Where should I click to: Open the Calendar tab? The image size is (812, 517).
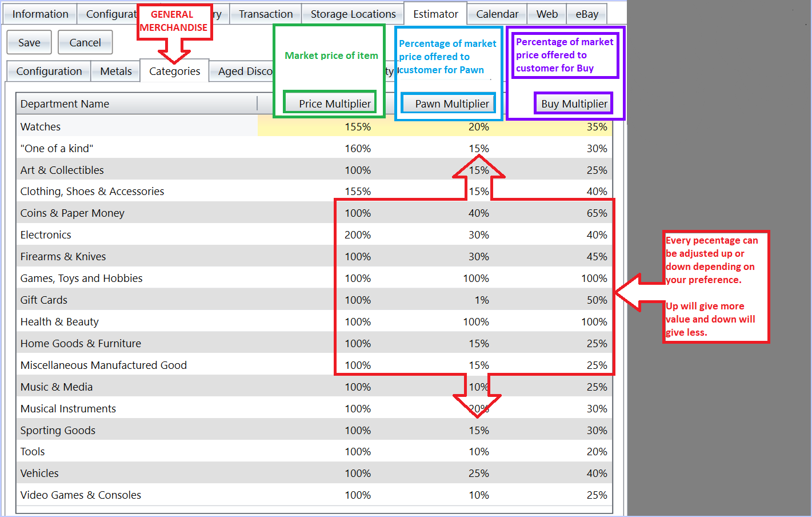click(497, 14)
